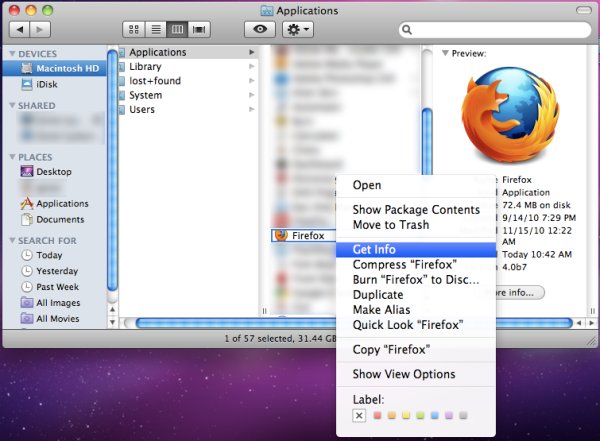Select Make Alias in context menu
Image resolution: width=600 pixels, height=441 pixels.
pos(381,310)
